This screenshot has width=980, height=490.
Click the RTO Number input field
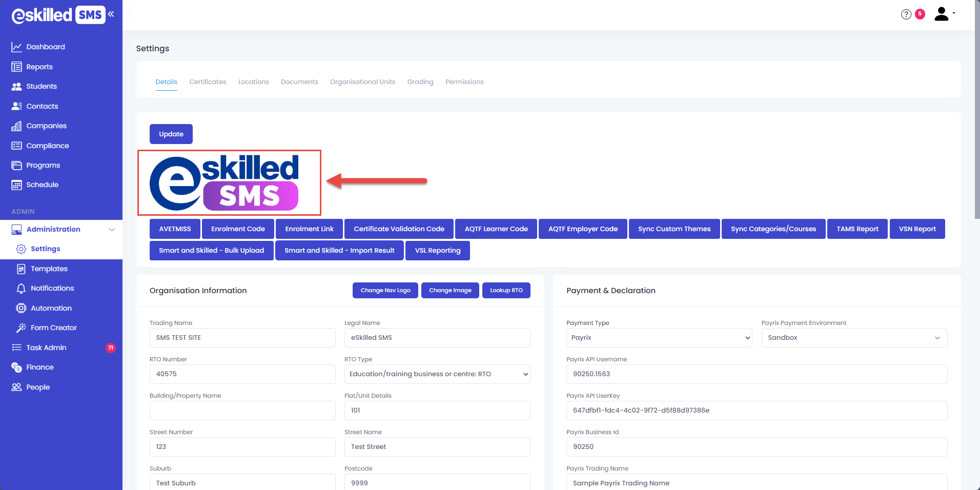click(242, 374)
